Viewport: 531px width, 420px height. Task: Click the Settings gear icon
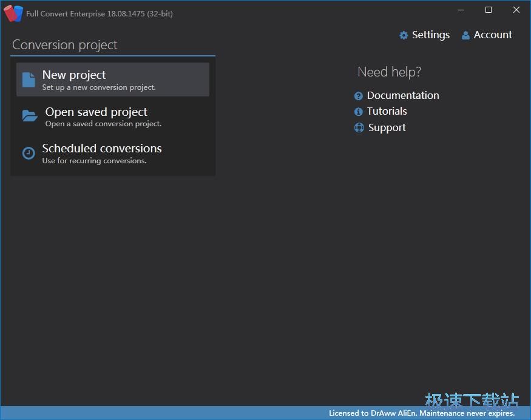point(404,35)
